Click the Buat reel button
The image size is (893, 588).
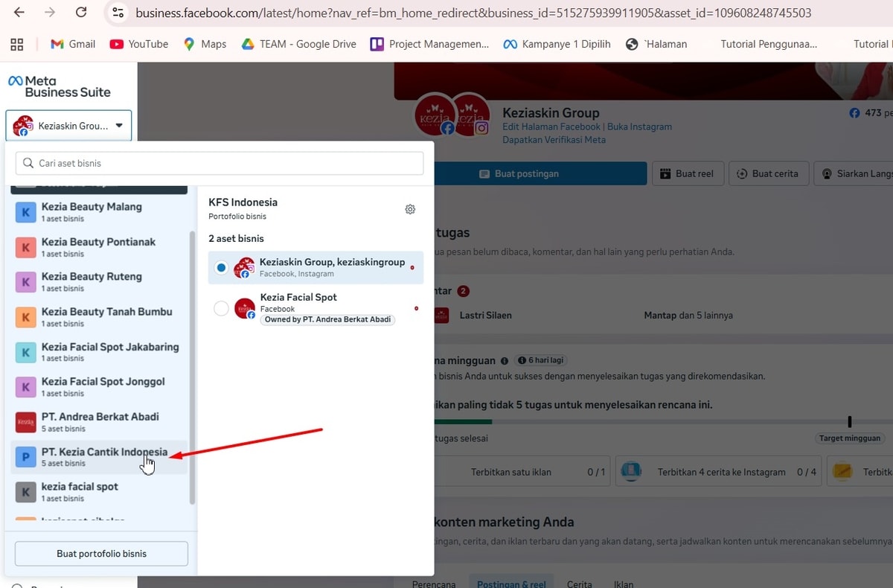tap(687, 173)
